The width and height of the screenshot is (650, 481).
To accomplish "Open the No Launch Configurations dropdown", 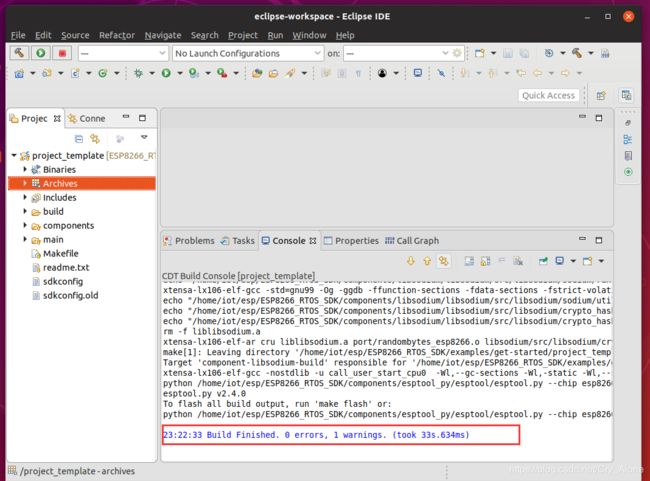I will point(248,53).
